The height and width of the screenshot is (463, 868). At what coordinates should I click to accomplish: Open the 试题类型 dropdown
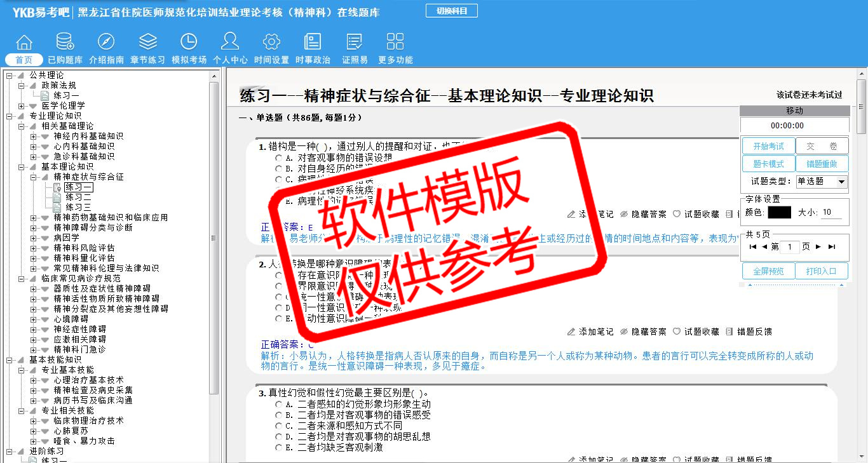[822, 182]
